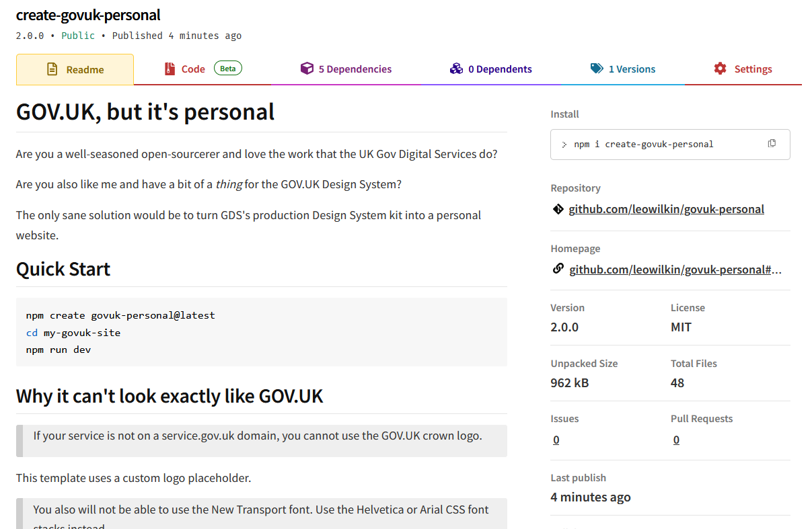Viewport: 812px width, 529px height.
Task: Click the "Homepage" sidebar label
Action: (x=575, y=249)
